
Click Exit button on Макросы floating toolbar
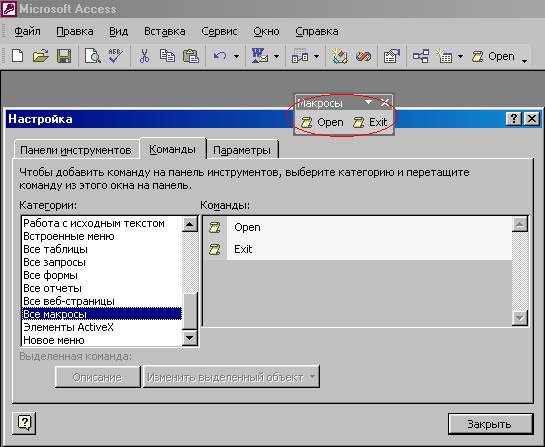(x=370, y=122)
